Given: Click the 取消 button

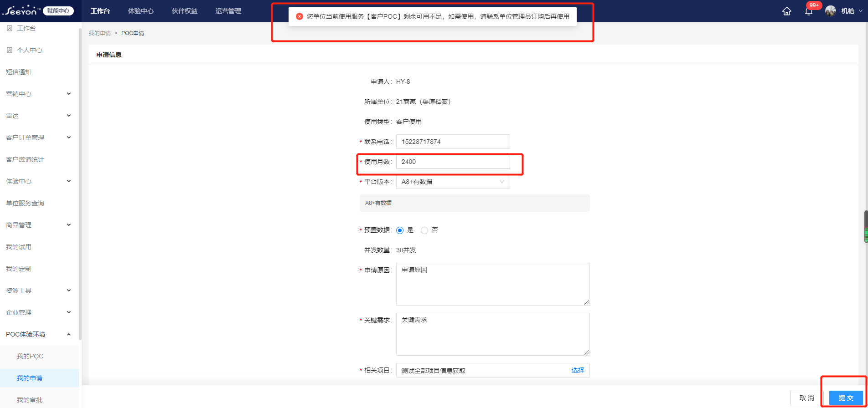Looking at the screenshot, I should click(807, 398).
